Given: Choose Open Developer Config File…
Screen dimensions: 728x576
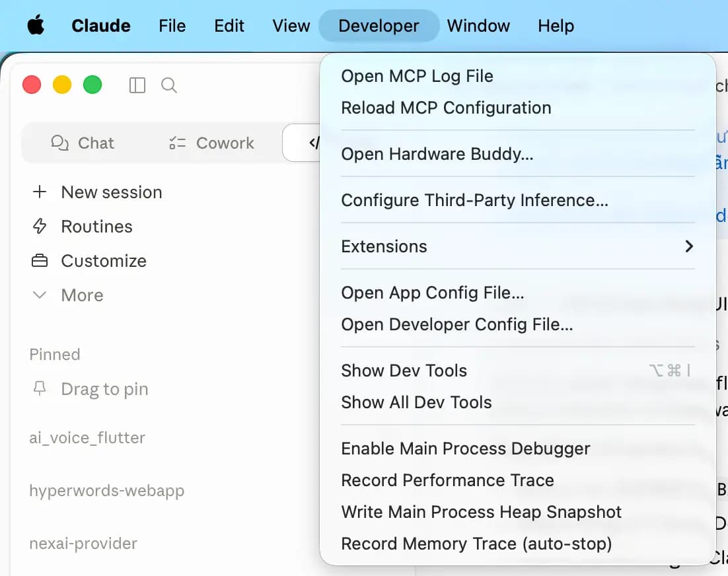Looking at the screenshot, I should [x=518, y=324].
